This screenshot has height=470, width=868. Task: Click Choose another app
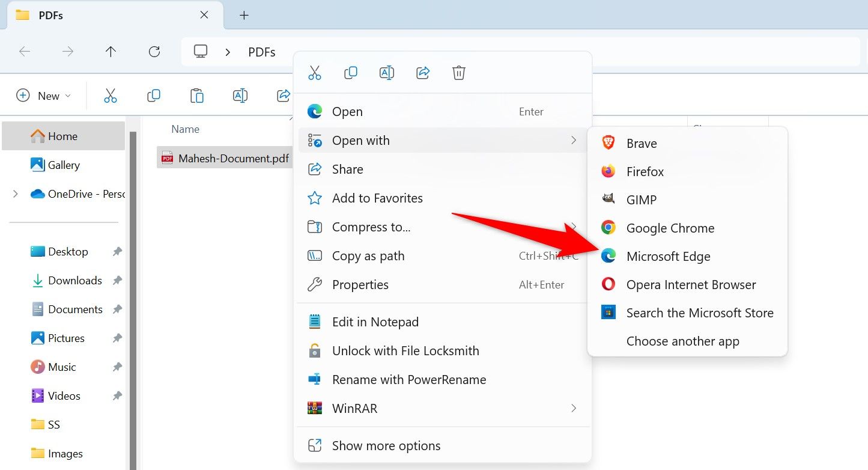[x=682, y=341]
